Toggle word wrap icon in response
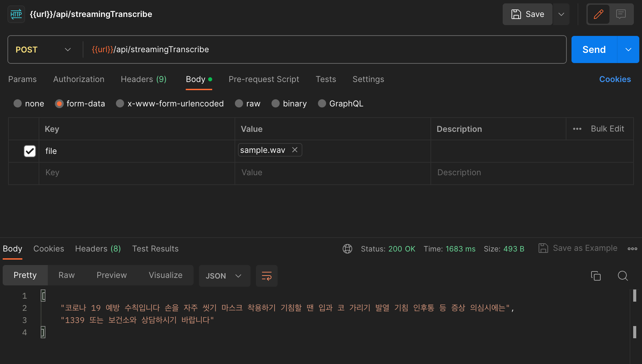The width and height of the screenshot is (642, 364). (x=267, y=276)
